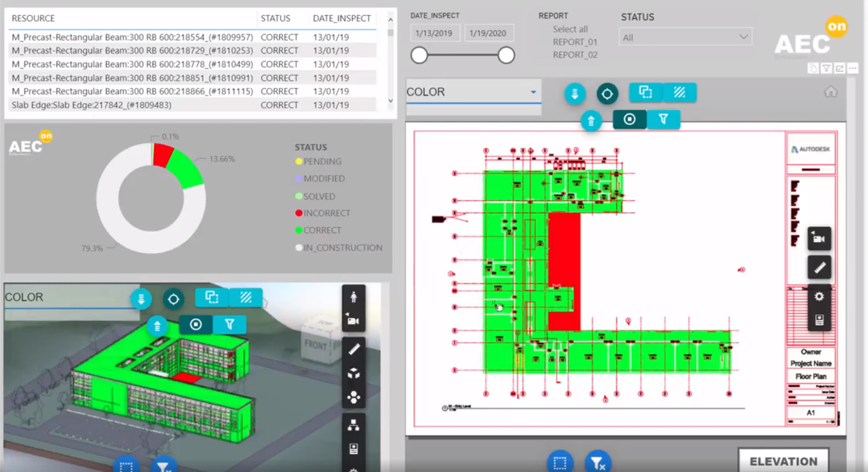Screen dimensions: 868x472
Task: Click the target crosshair icon in the floor plan viewer
Action: (607, 93)
